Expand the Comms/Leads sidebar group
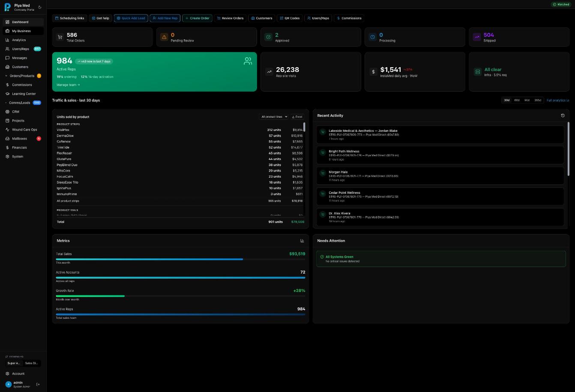 (23, 103)
